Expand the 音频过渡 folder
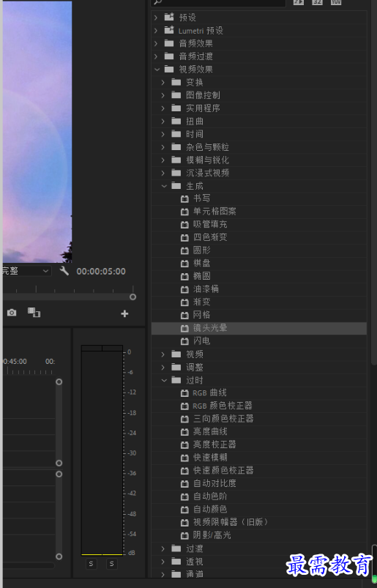Viewport: 377px width, 588px height. tap(156, 56)
